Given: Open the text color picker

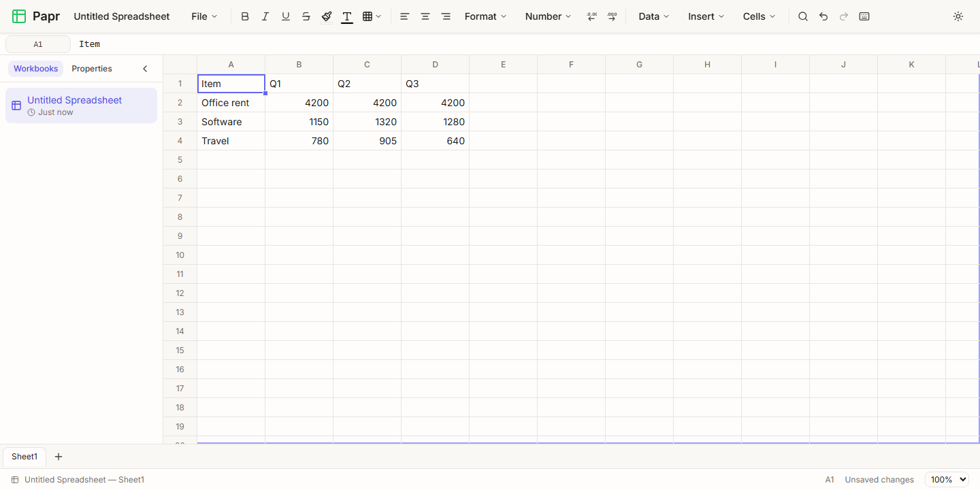Looking at the screenshot, I should [347, 16].
